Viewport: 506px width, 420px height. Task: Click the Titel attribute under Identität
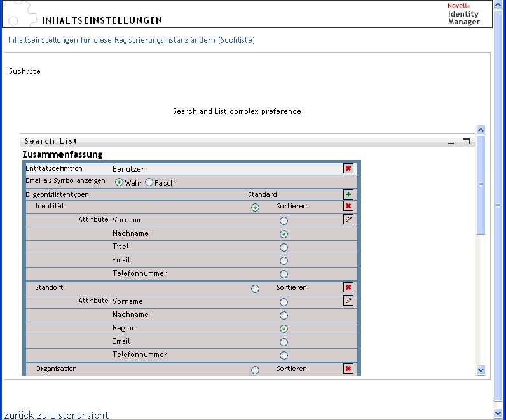(120, 247)
